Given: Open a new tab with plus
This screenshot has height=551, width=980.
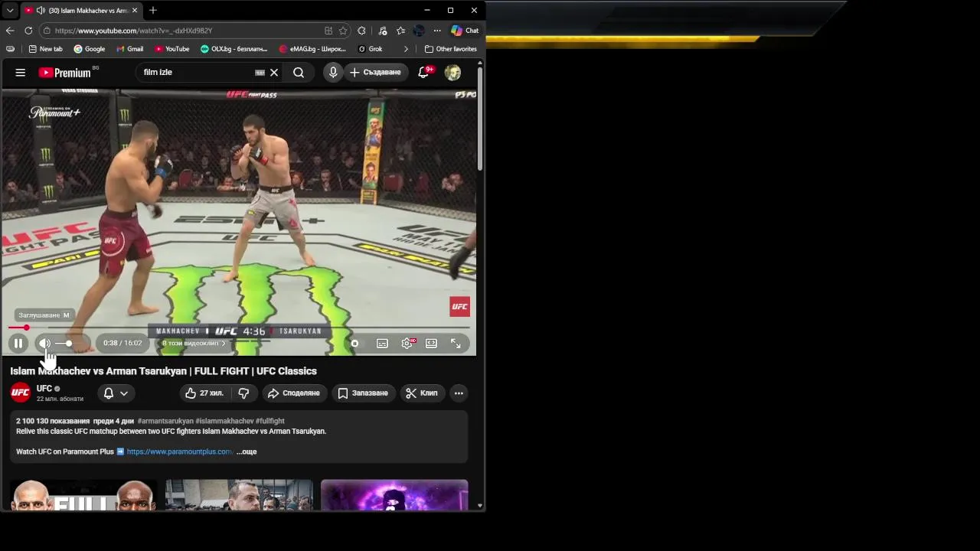Looking at the screenshot, I should [x=153, y=11].
